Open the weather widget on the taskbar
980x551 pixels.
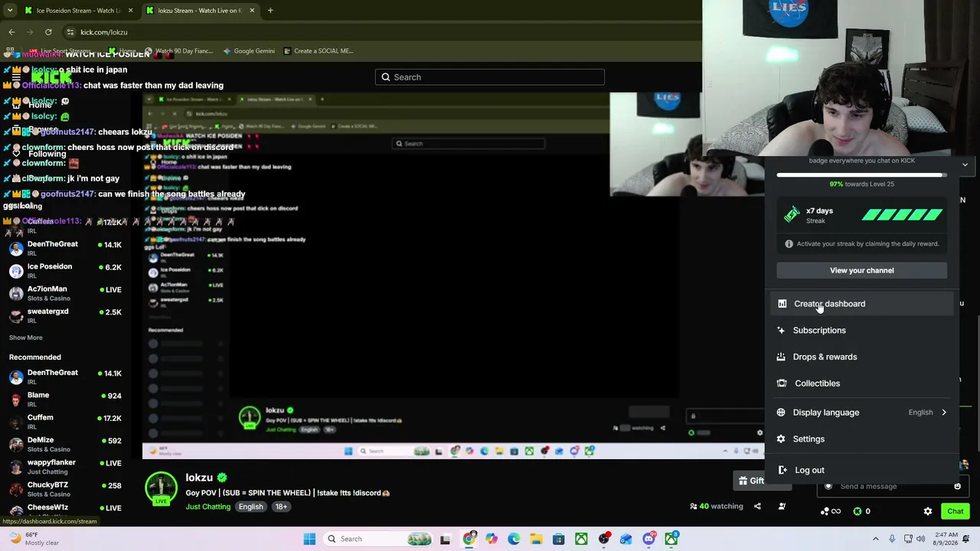(x=34, y=539)
